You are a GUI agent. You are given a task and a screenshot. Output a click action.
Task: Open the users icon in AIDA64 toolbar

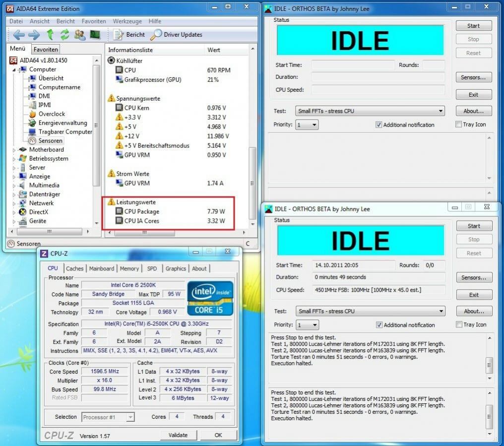(80, 34)
